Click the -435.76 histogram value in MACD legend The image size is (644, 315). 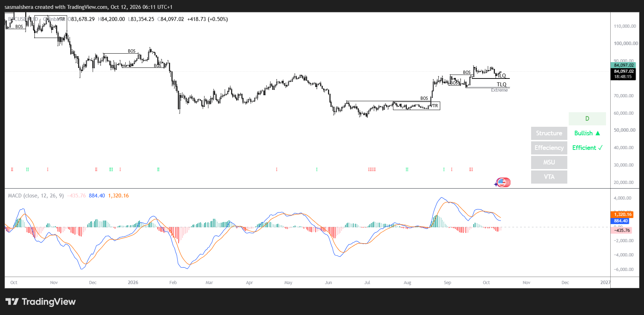pyautogui.click(x=77, y=196)
